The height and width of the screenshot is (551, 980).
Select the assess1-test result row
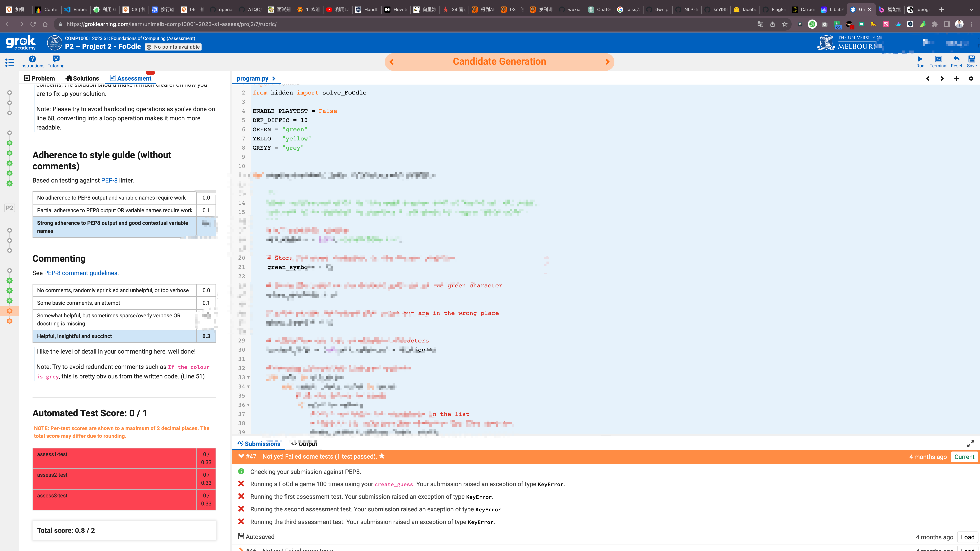[x=124, y=458]
